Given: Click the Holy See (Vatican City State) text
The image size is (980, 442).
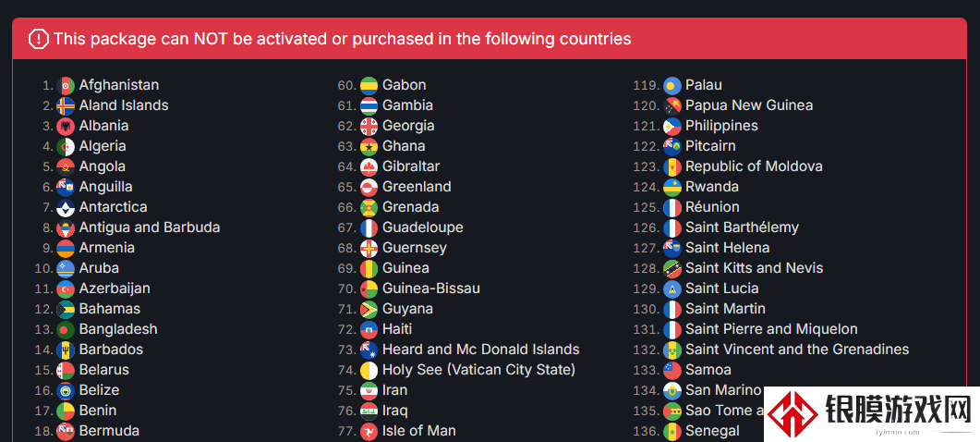Looking at the screenshot, I should click(478, 370).
